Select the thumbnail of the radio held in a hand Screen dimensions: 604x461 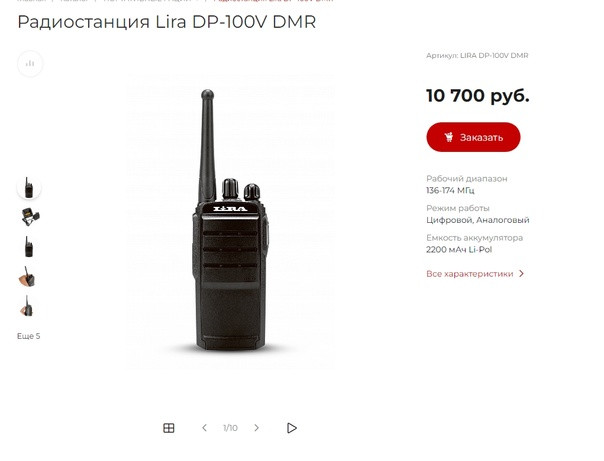pyautogui.click(x=27, y=277)
